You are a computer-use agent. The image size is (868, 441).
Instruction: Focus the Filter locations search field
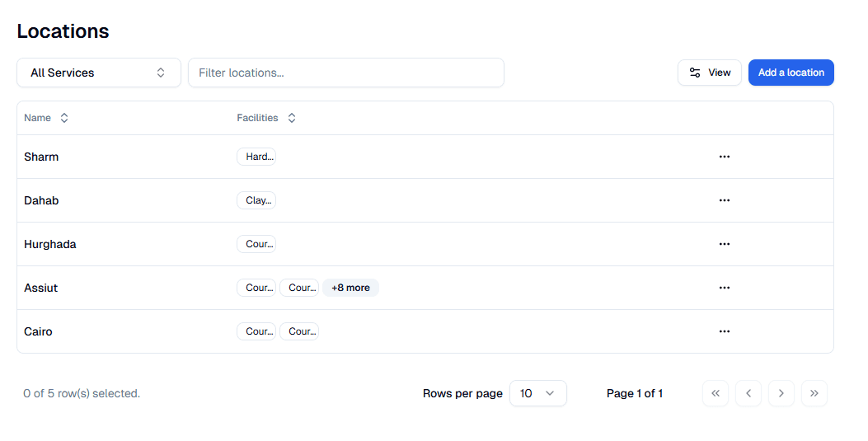pyautogui.click(x=346, y=73)
